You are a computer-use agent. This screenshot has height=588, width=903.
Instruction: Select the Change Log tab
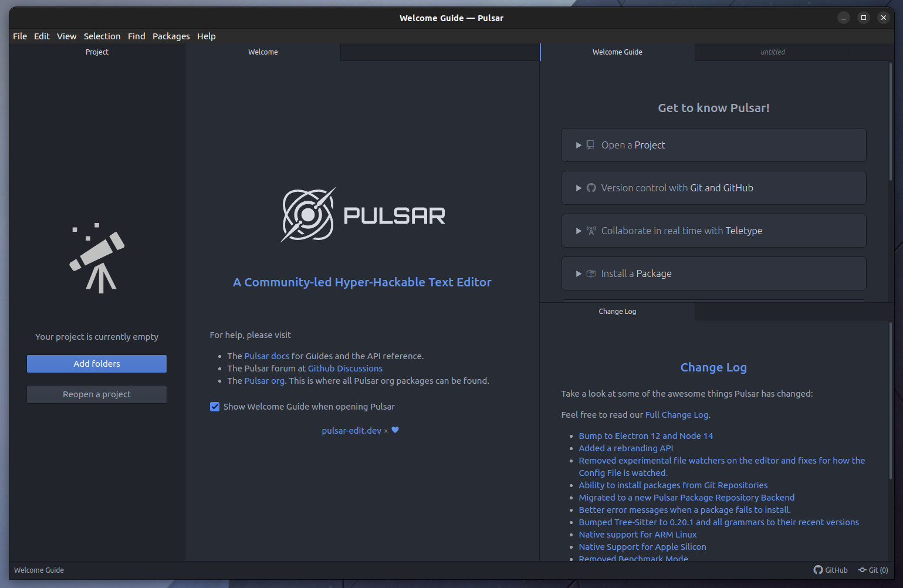[x=617, y=312]
